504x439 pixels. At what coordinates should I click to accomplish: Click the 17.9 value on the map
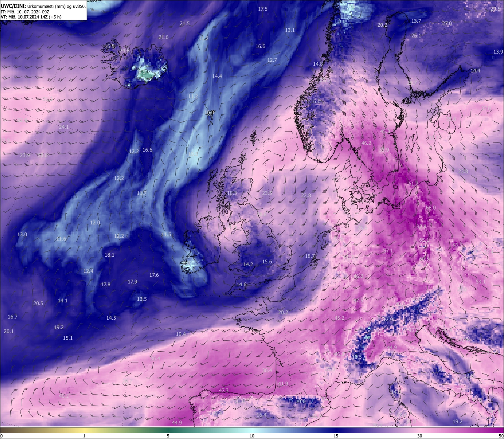click(132, 282)
